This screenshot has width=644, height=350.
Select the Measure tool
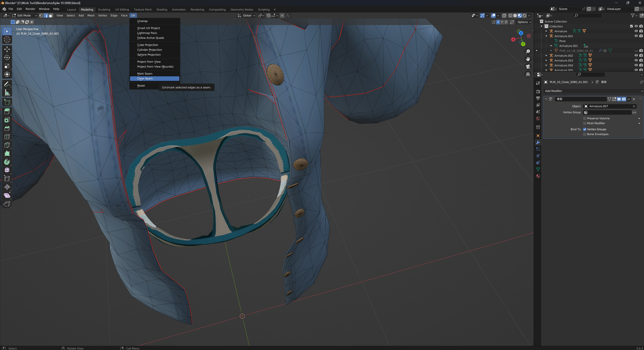[7, 93]
